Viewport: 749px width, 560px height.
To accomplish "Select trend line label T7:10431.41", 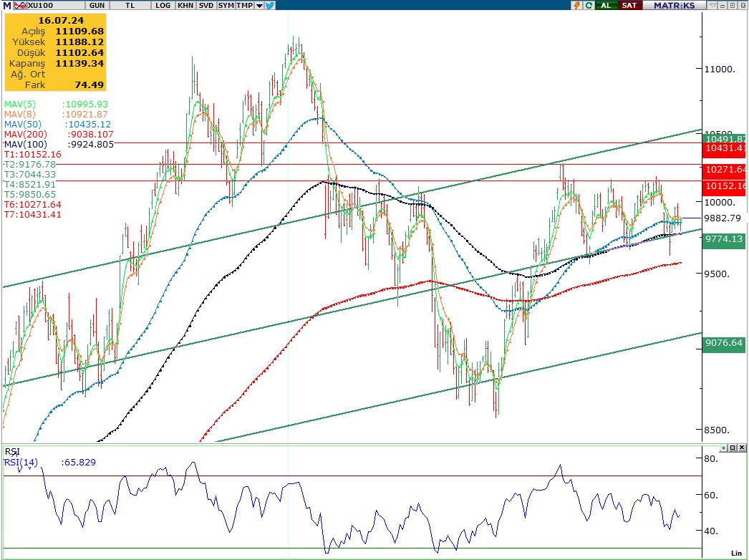I will (x=32, y=215).
